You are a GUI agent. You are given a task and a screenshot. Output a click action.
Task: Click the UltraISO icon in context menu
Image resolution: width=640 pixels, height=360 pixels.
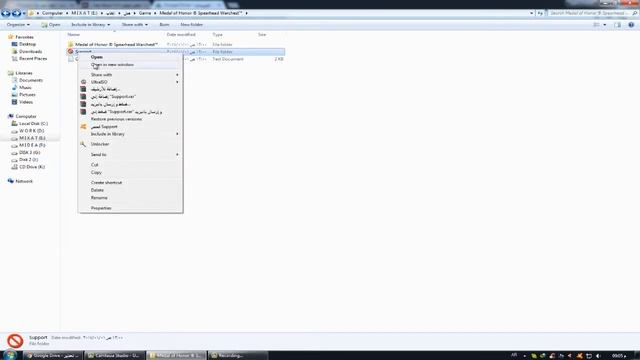click(x=83, y=82)
